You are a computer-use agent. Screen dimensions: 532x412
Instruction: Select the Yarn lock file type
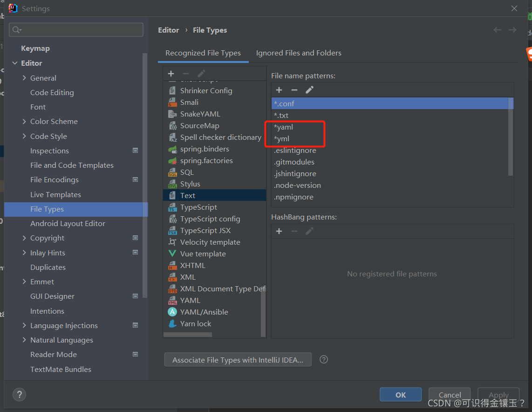tap(214, 324)
